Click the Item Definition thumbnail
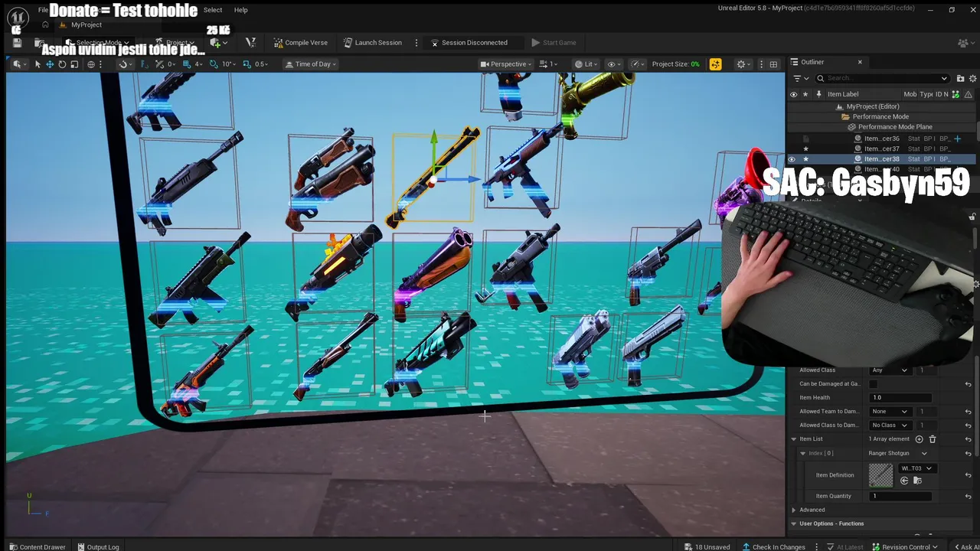980x551 pixels. point(880,475)
